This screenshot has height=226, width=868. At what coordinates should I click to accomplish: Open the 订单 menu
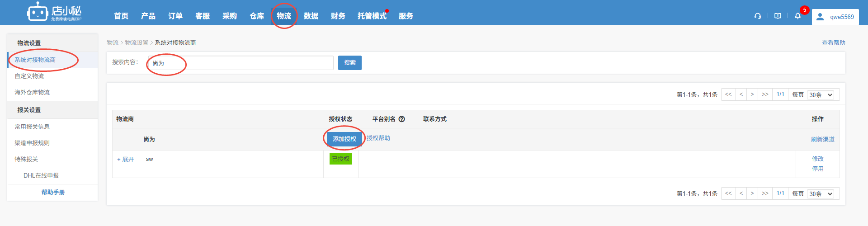pos(175,16)
